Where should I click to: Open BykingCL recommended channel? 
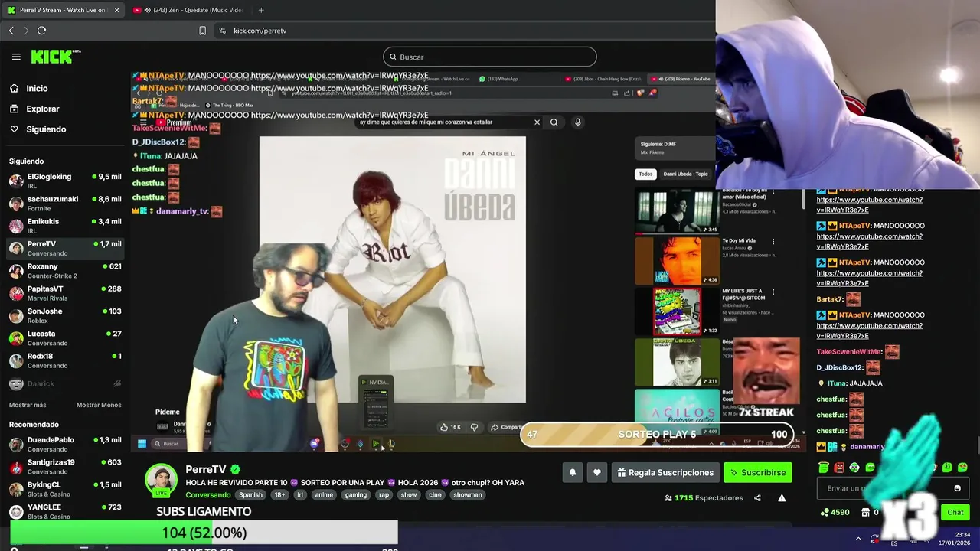65,489
